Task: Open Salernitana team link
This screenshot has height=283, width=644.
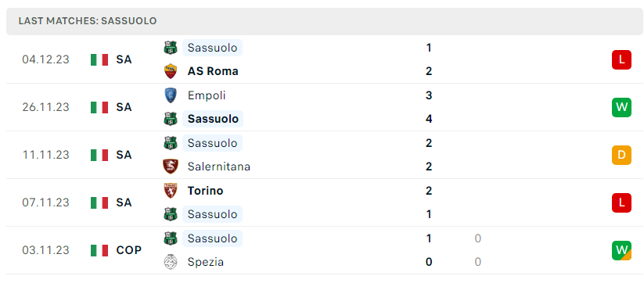Action: coord(219,167)
